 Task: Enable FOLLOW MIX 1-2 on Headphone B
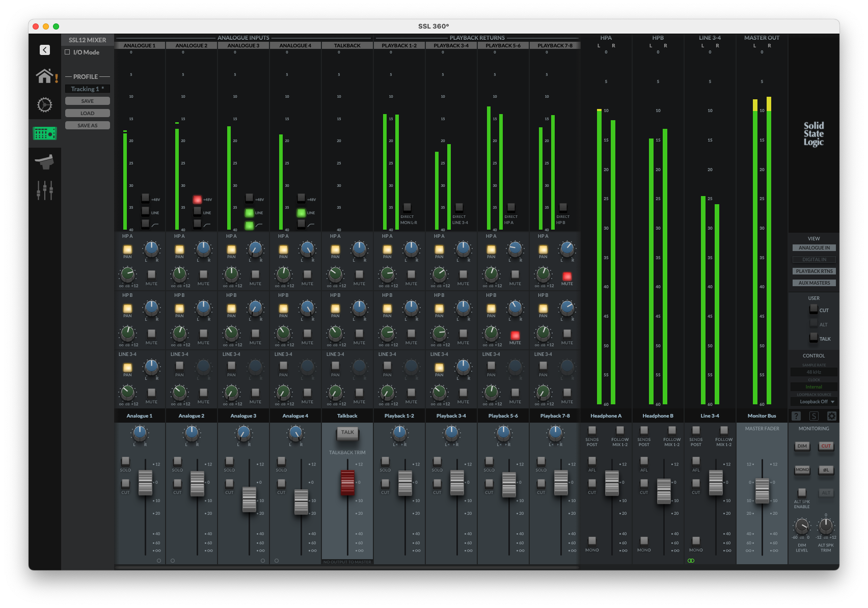click(672, 430)
